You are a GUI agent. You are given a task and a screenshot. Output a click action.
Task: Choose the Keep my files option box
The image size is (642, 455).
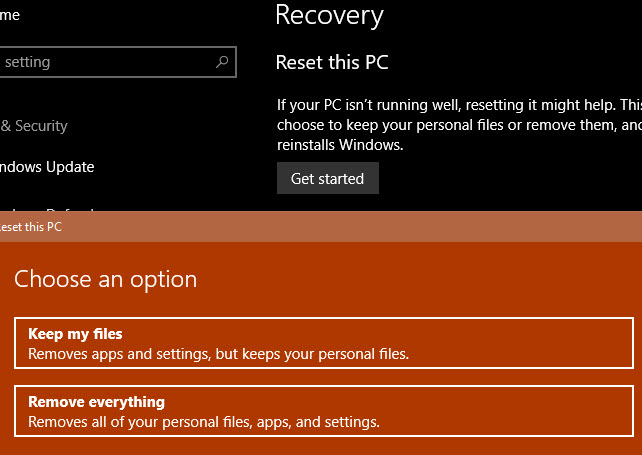[x=324, y=343]
